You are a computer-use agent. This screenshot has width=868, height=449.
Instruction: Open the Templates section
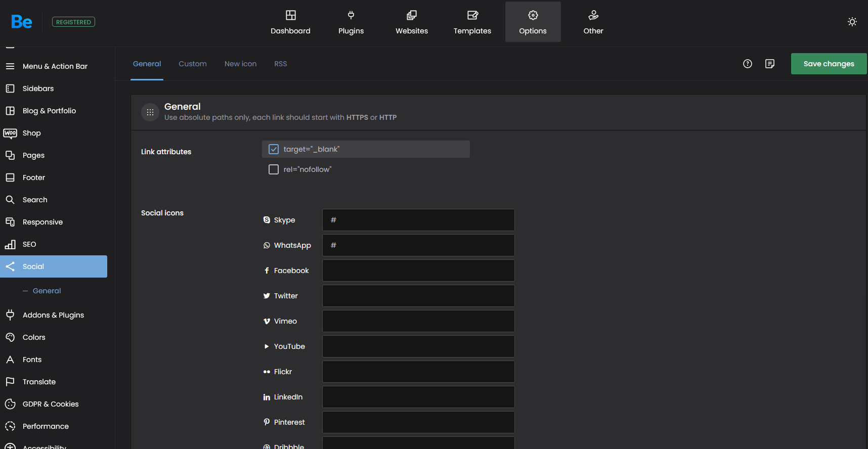[x=472, y=22]
